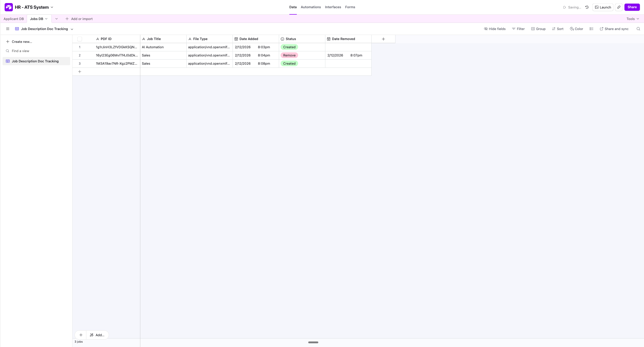Click the Airtable base logo icon
644x347 pixels.
9,7
